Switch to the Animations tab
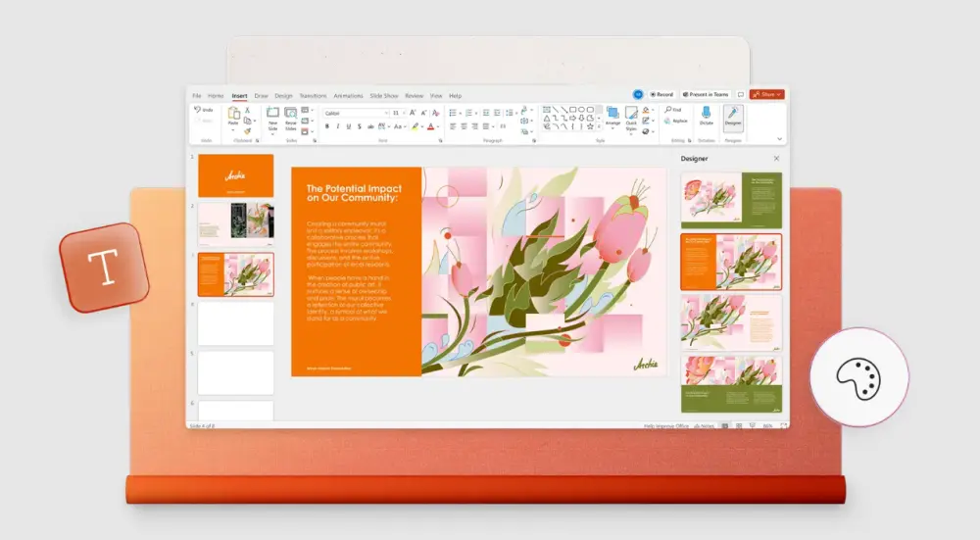 click(348, 96)
